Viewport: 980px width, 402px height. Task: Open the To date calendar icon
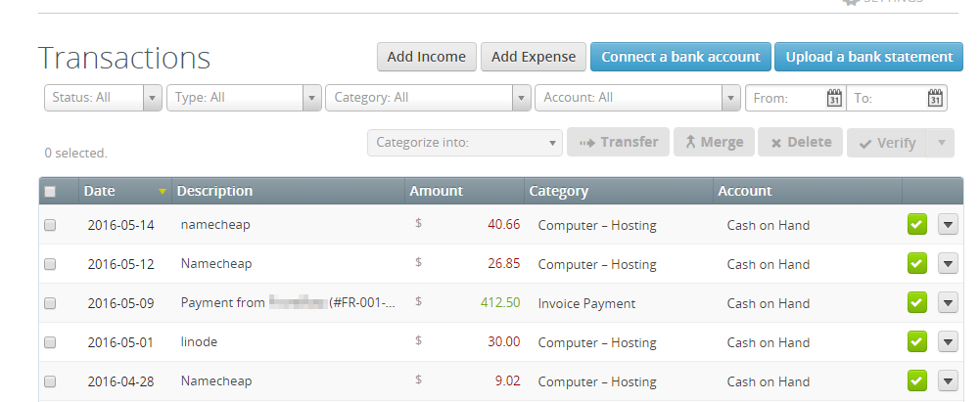[x=935, y=98]
